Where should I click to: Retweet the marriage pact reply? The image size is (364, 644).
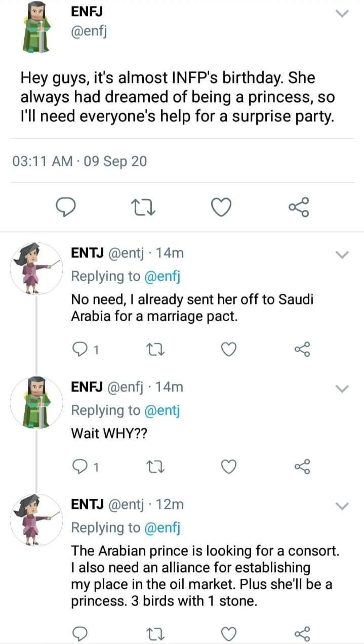pos(153,349)
